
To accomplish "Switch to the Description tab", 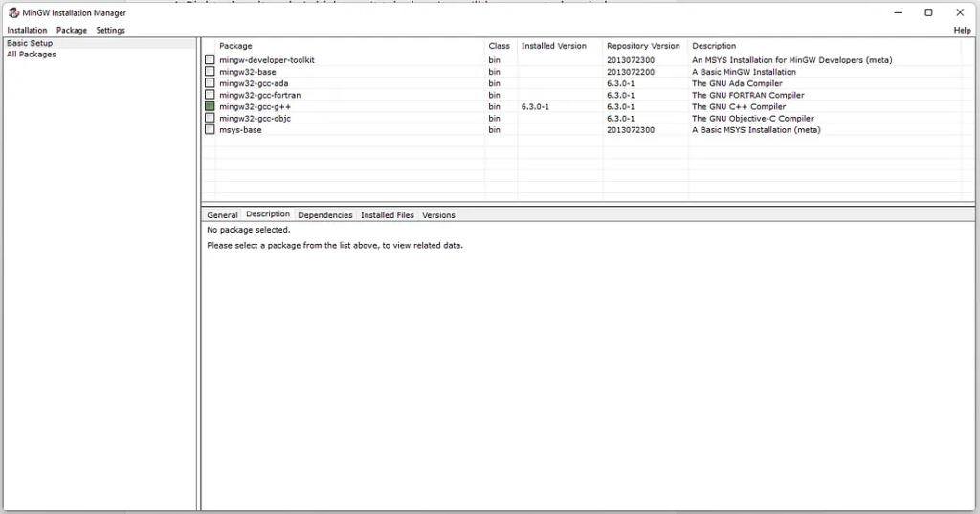I will (x=268, y=213).
